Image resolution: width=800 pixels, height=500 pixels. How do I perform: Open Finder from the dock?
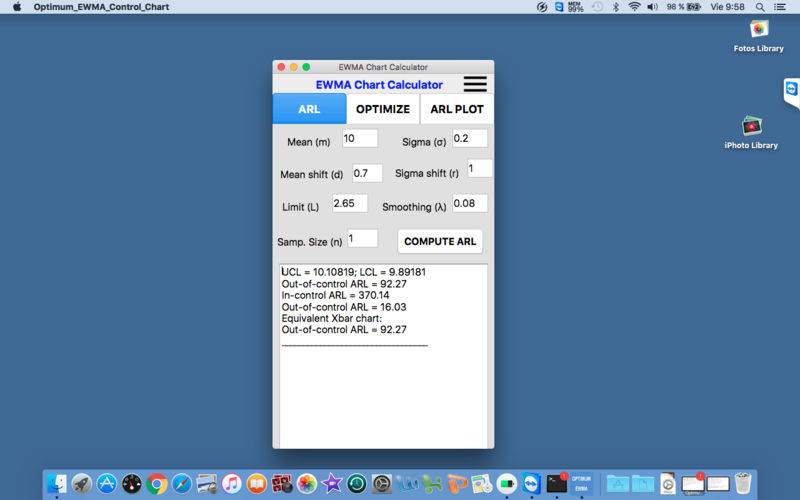tap(57, 484)
